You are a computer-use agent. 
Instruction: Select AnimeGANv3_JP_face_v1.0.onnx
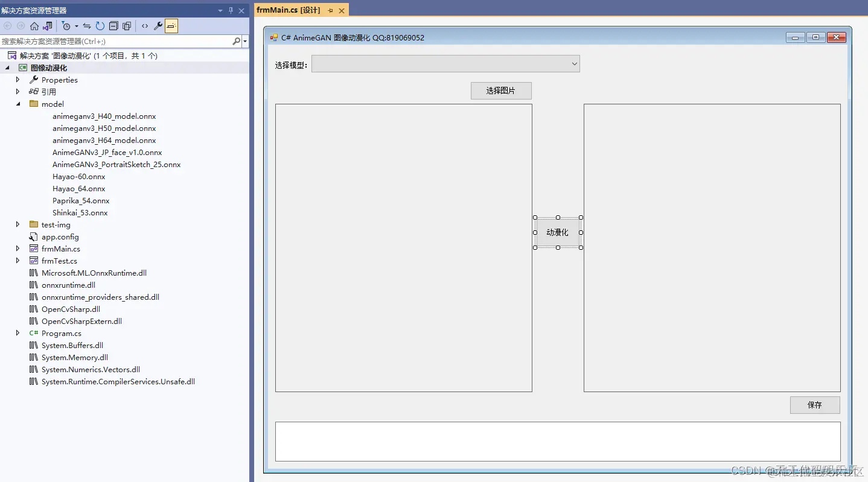point(107,152)
